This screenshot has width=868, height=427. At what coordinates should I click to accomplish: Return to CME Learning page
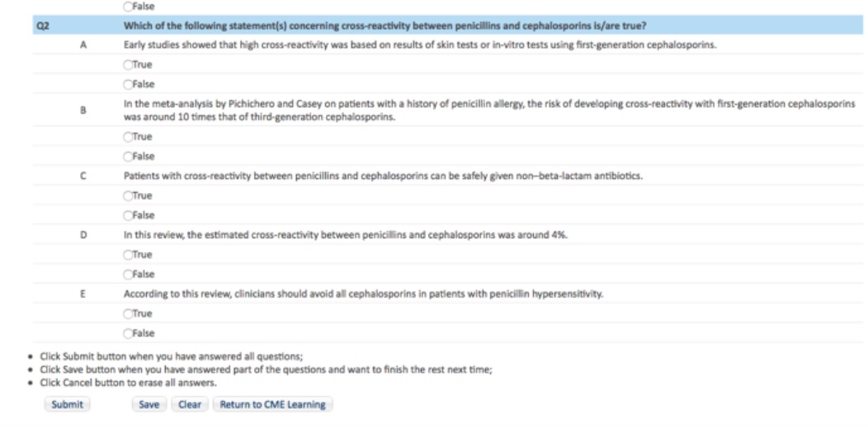click(x=273, y=404)
